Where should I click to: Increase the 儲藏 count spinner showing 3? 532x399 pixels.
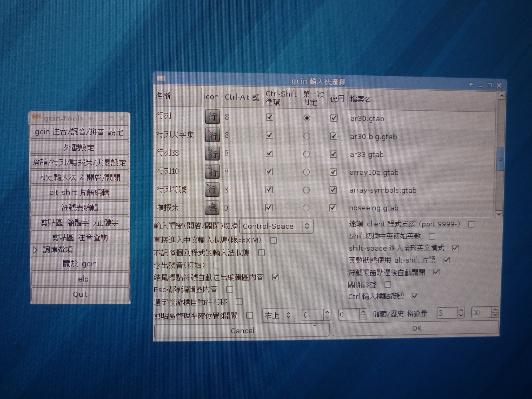pos(461,310)
